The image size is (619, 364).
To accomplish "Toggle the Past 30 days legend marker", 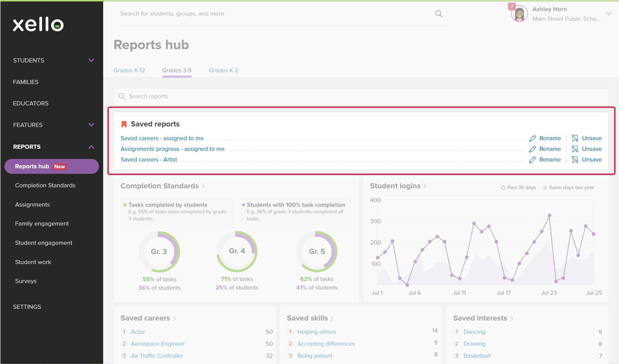I will coord(503,188).
